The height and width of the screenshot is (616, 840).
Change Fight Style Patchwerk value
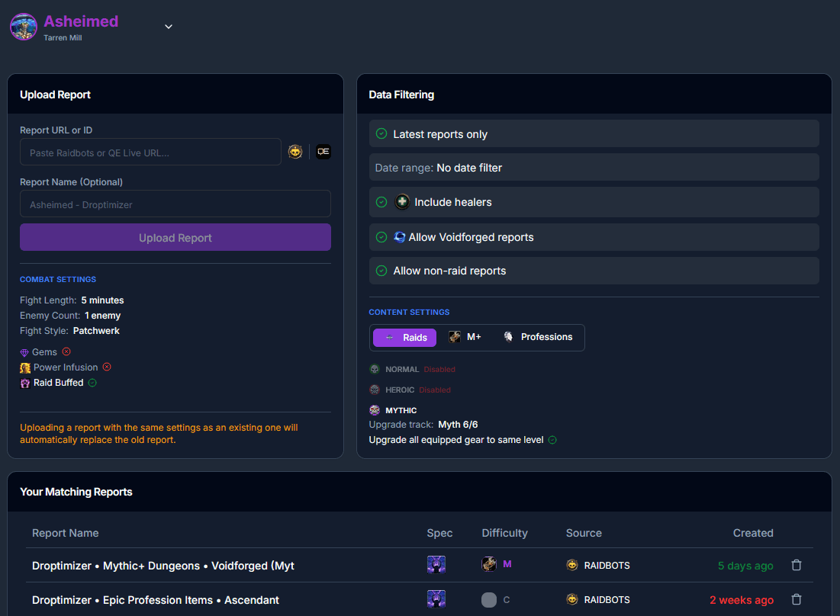[96, 331]
